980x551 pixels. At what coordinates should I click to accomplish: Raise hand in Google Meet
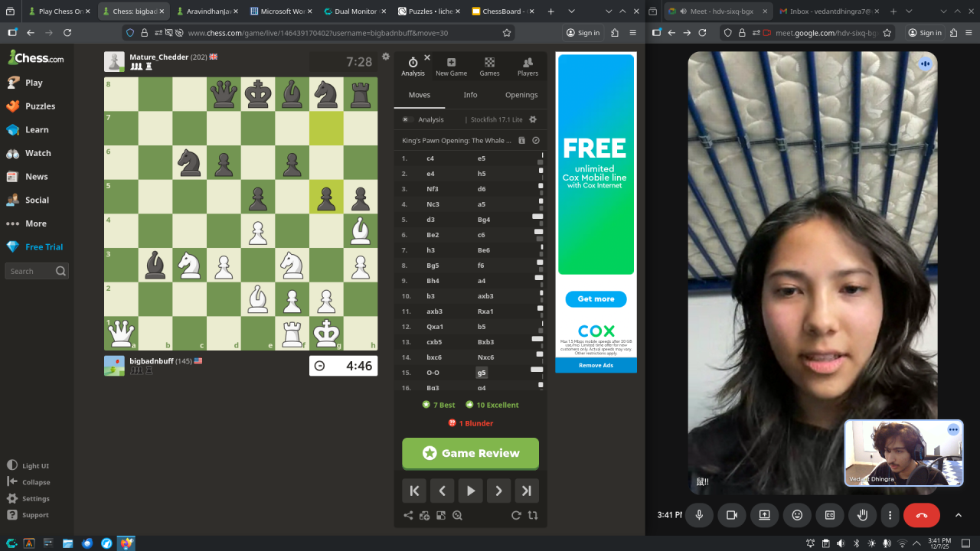point(862,515)
